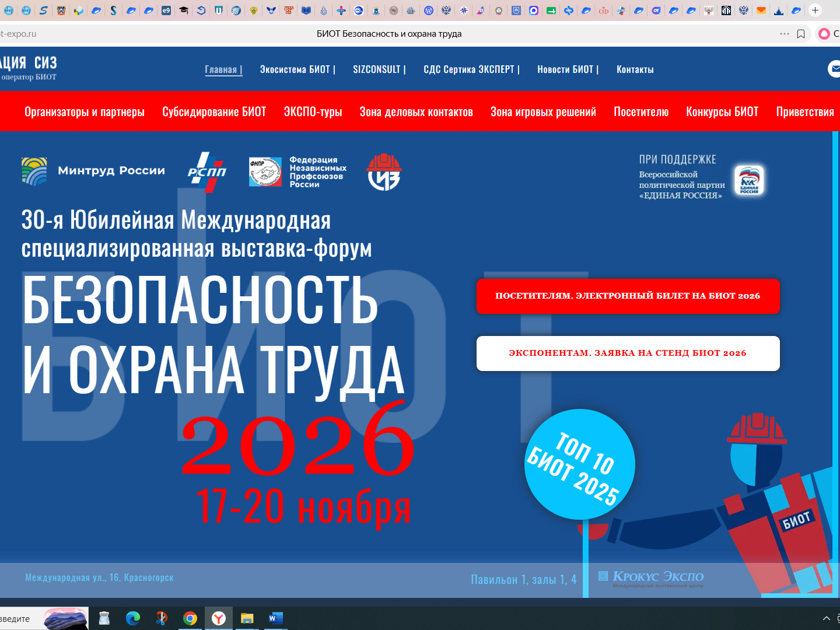Open Зона деловых контактов section
Screen dimensions: 840x630
(416, 112)
